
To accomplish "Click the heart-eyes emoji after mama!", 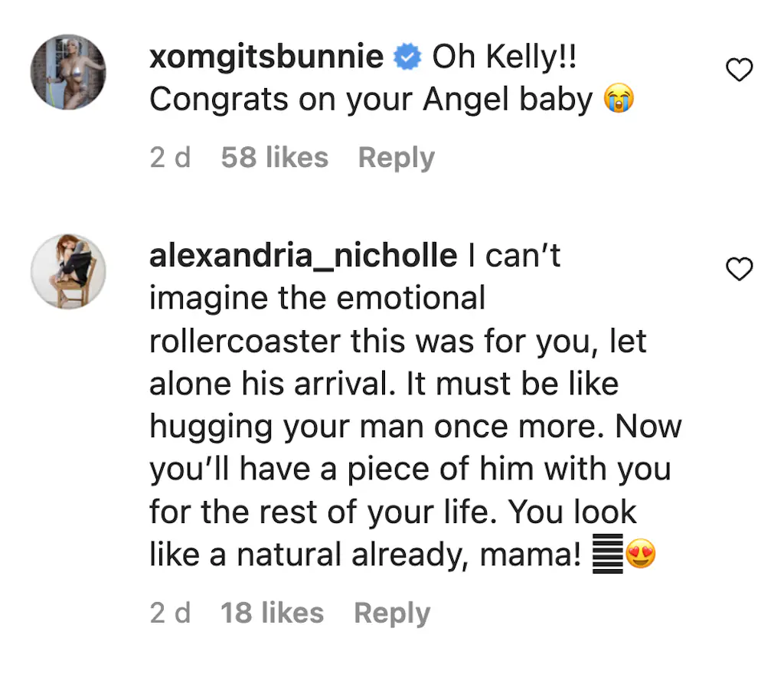I will 641,555.
